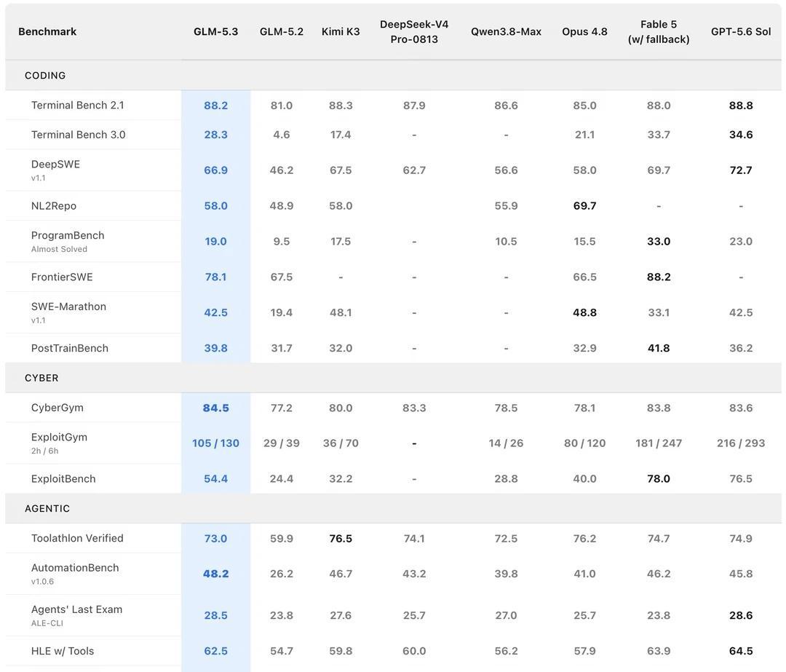The image size is (786, 672).
Task: Click the Agents' Last Exam row label
Action: (76, 609)
